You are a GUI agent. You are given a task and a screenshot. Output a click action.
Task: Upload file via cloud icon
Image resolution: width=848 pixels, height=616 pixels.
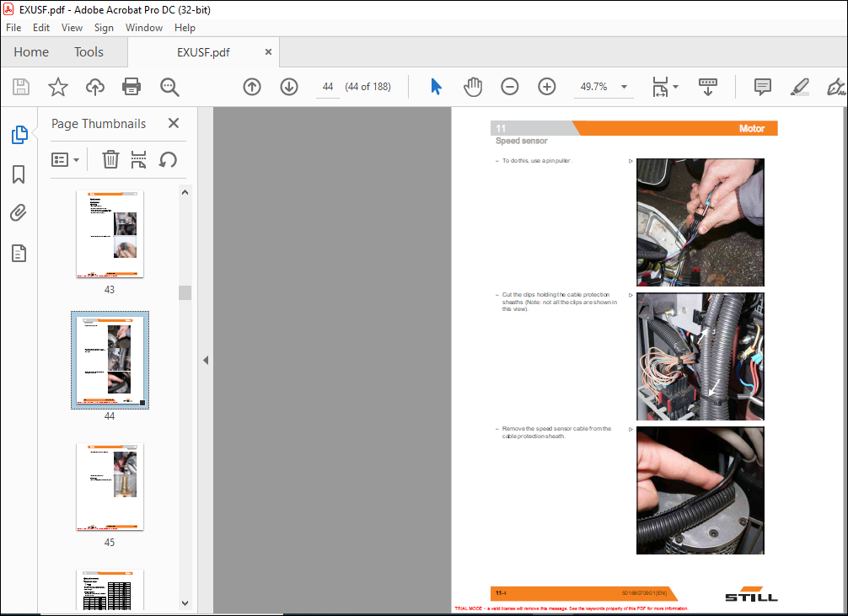click(95, 87)
